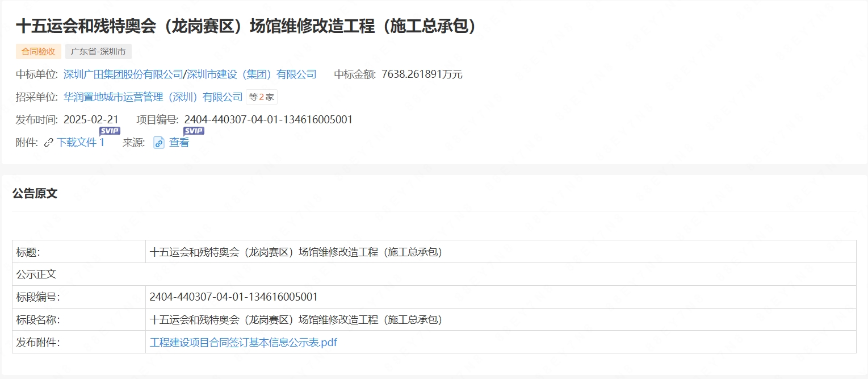Click the 发布附件: label cell
The width and height of the screenshot is (868, 379).
[79, 342]
